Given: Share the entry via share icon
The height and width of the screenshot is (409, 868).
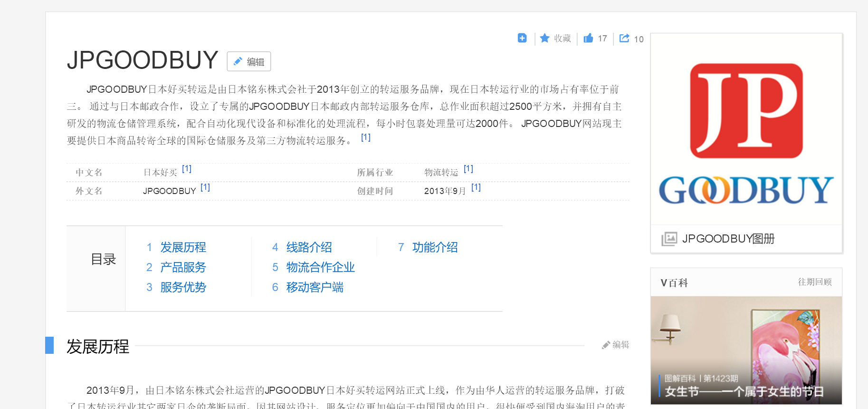Looking at the screenshot, I should [624, 38].
